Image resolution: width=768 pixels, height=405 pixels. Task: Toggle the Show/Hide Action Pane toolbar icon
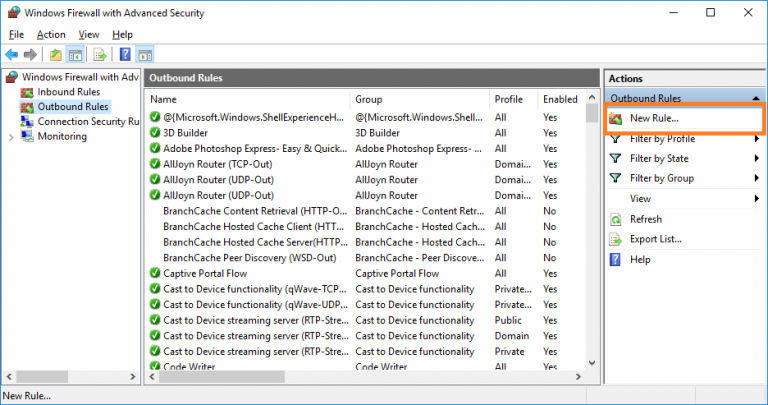point(146,54)
